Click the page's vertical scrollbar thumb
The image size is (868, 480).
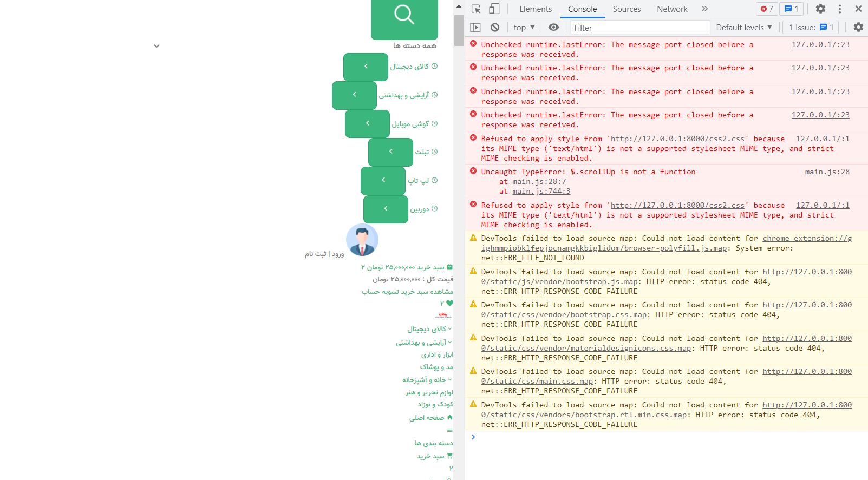tap(459, 30)
